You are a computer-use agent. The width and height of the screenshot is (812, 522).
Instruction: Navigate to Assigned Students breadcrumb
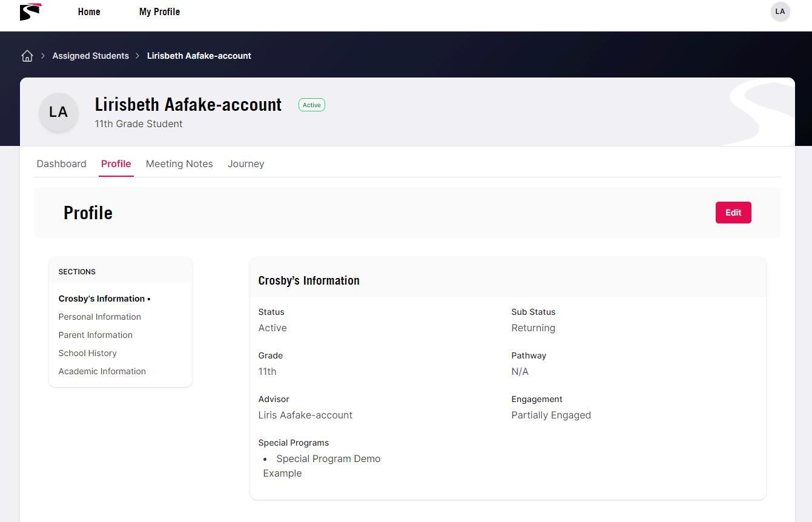[91, 56]
